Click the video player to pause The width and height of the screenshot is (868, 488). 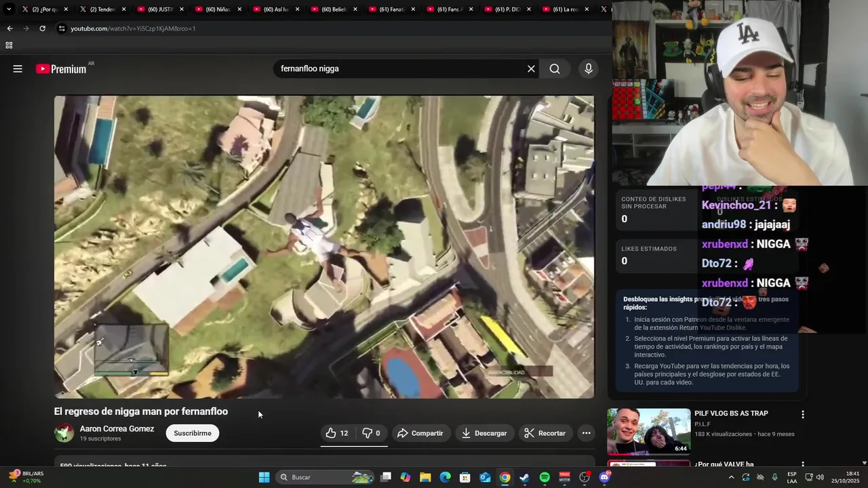324,247
